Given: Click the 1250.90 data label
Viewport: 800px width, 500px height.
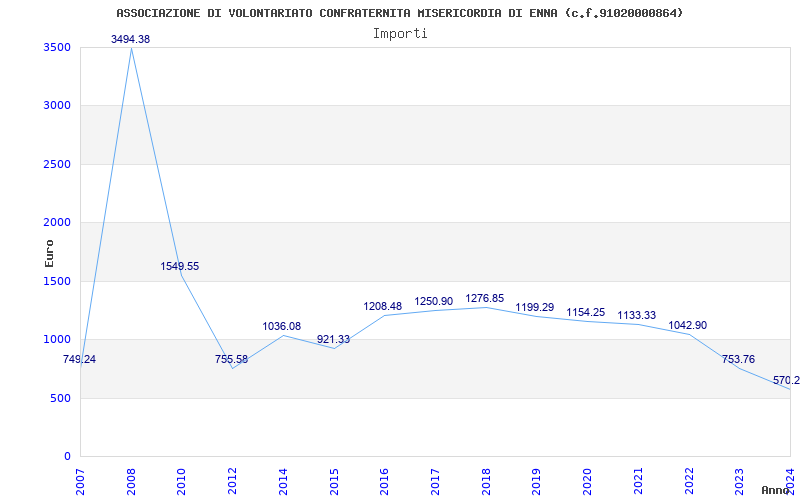Looking at the screenshot, I should [x=434, y=302].
